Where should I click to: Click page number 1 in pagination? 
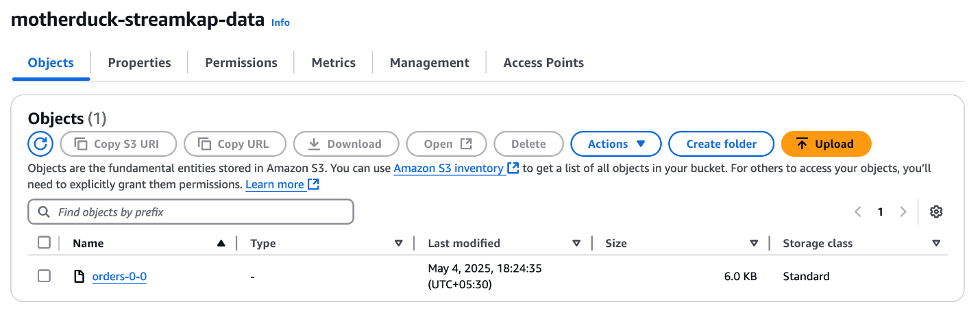880,212
